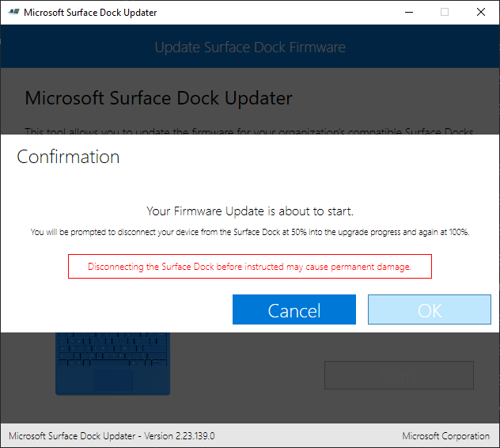
Task: Click the disabled maximize window button
Action: [444, 13]
